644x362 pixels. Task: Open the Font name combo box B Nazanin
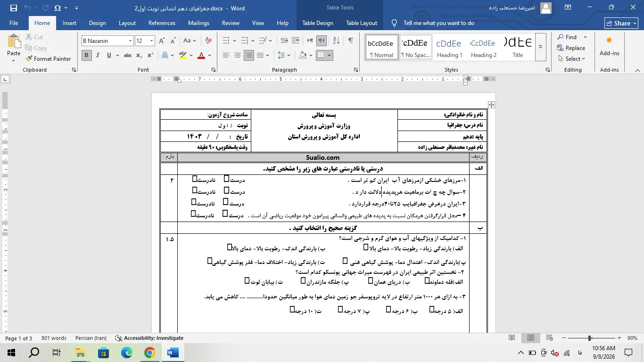pyautogui.click(x=107, y=41)
